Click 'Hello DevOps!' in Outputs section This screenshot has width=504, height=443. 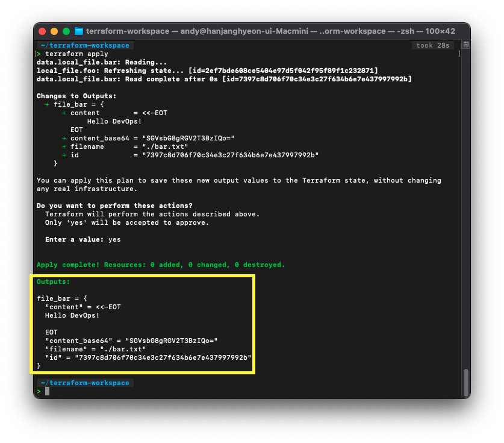pyautogui.click(x=72, y=315)
